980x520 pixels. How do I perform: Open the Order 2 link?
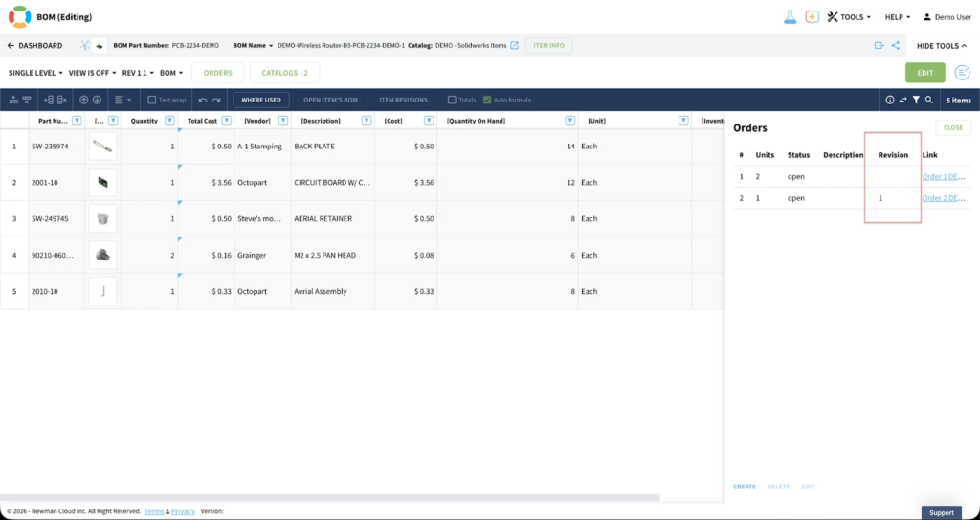tap(945, 198)
